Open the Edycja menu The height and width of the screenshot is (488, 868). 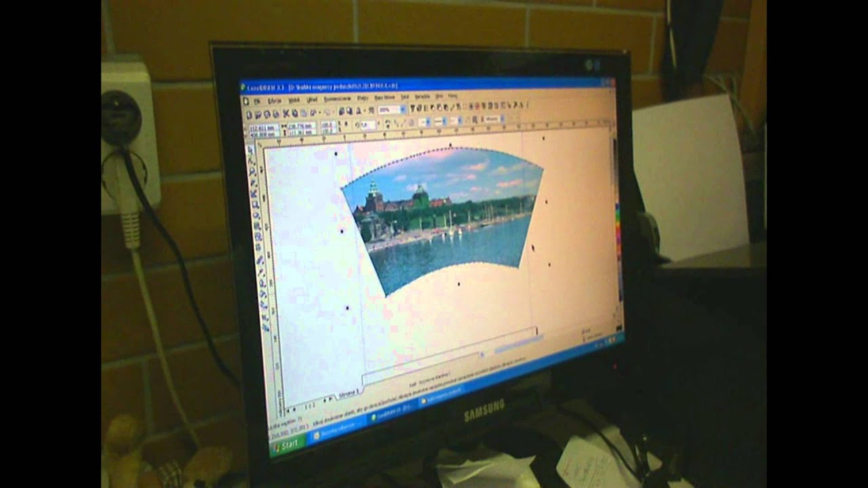pyautogui.click(x=275, y=100)
